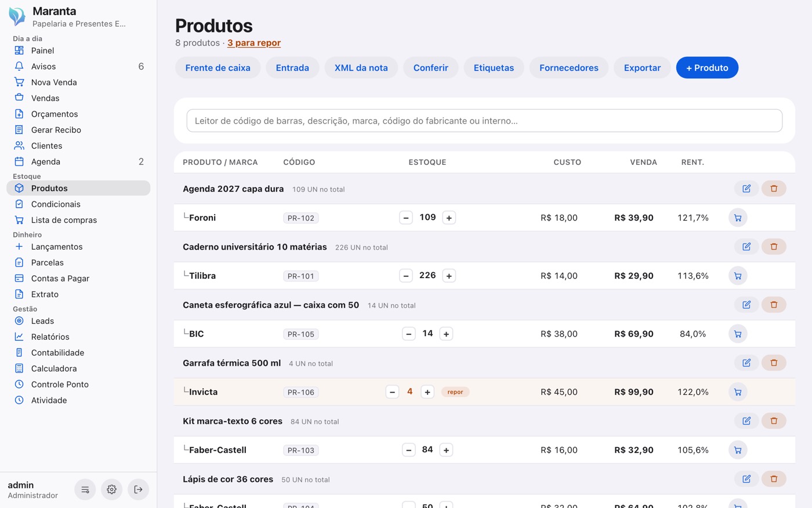Add Tilibra item to cart
This screenshot has width=812, height=508.
click(738, 276)
